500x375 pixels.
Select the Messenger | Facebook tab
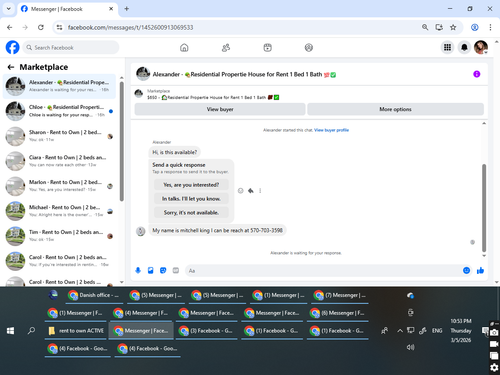tap(67, 9)
